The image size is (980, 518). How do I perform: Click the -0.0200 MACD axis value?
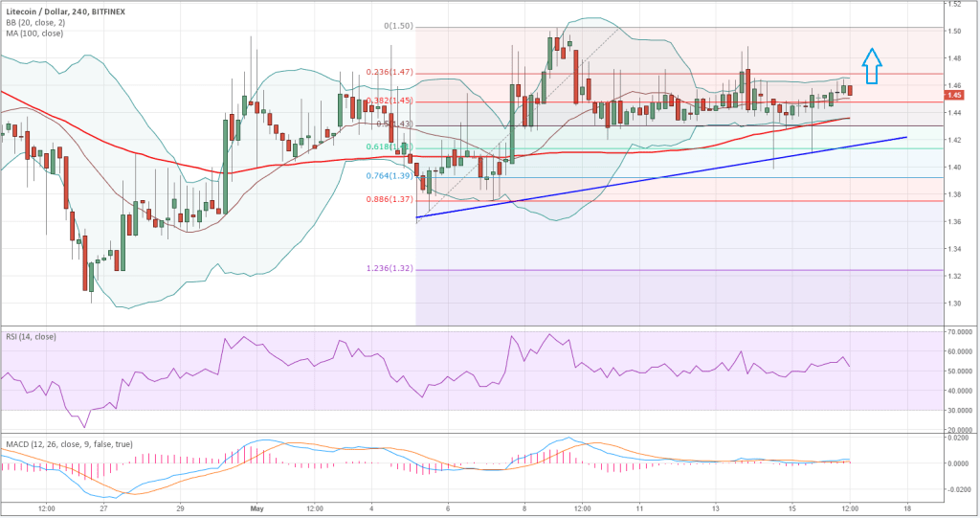coord(961,490)
